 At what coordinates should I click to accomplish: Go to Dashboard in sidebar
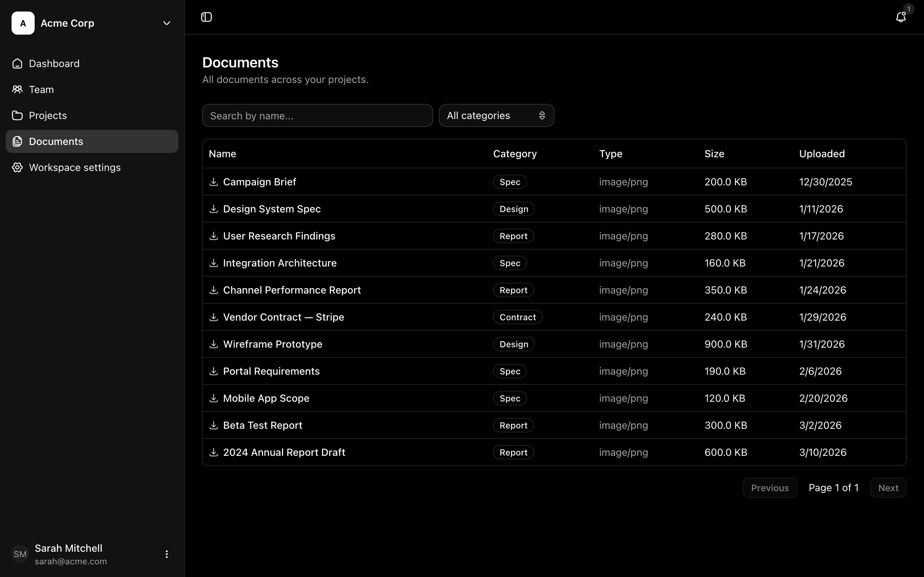point(54,63)
